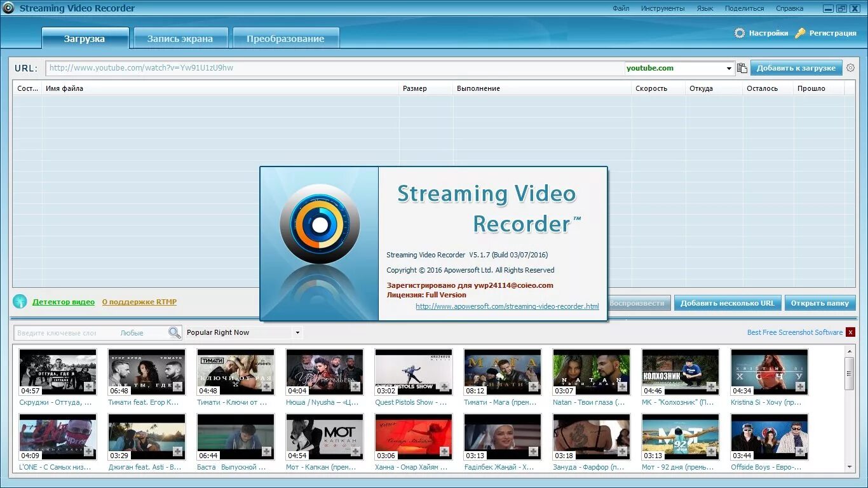Screen dimensions: 868x488
Task: Add Мот - Капкан video via plus icon
Action: (356, 451)
